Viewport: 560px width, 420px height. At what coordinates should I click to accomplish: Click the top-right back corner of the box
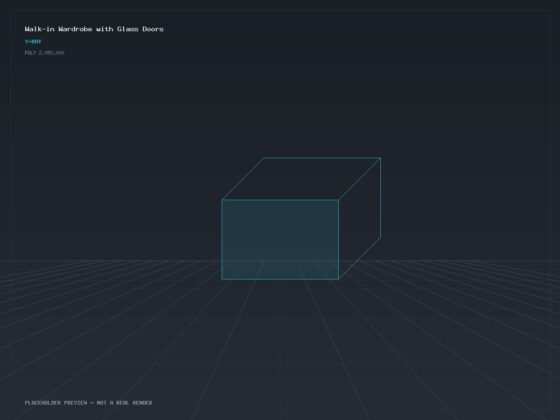(x=380, y=158)
